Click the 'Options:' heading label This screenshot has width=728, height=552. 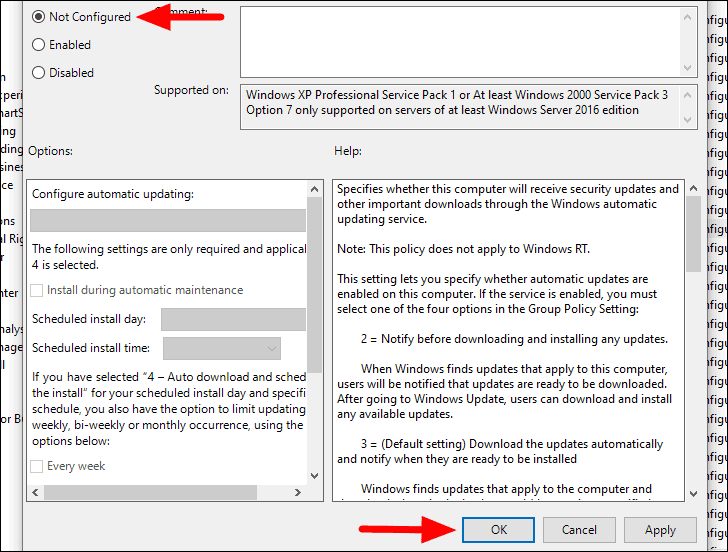[51, 151]
